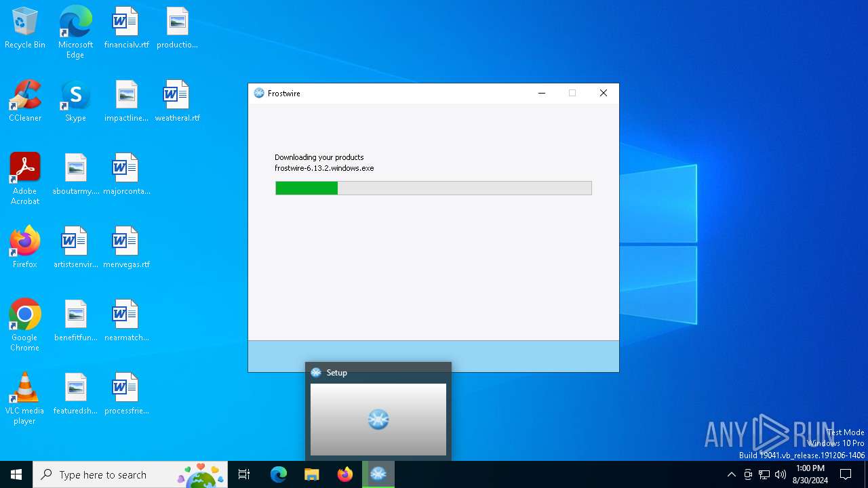Select the processfrie... document icon

(x=126, y=394)
